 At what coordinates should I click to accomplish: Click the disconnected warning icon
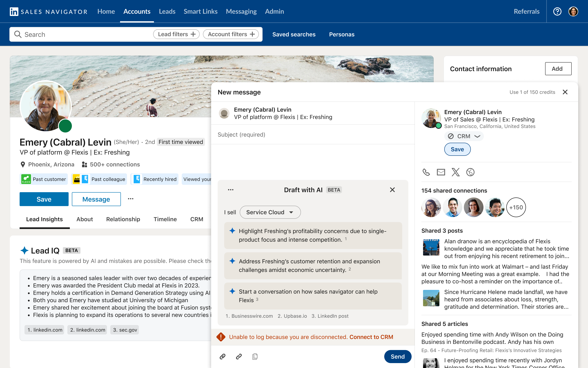tap(221, 337)
